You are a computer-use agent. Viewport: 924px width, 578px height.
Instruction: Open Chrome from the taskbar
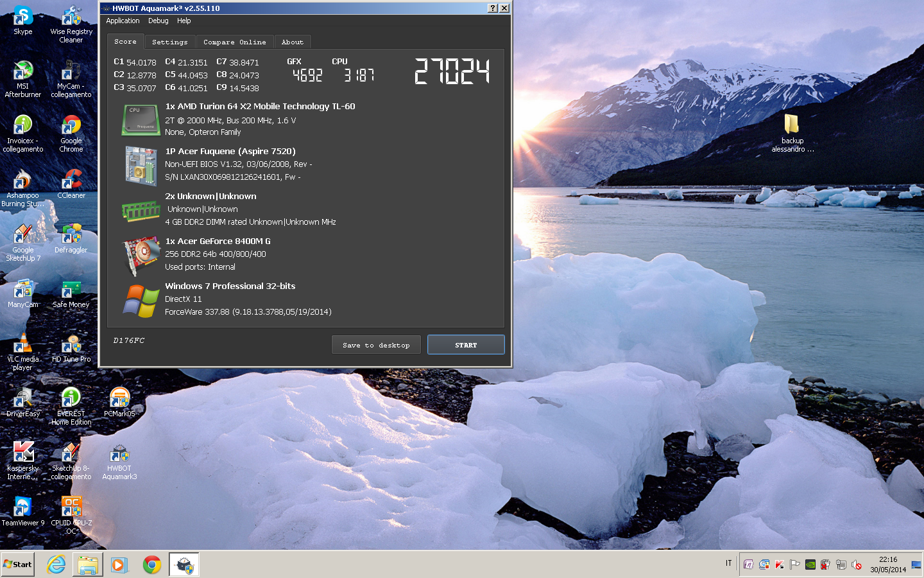pos(152,565)
